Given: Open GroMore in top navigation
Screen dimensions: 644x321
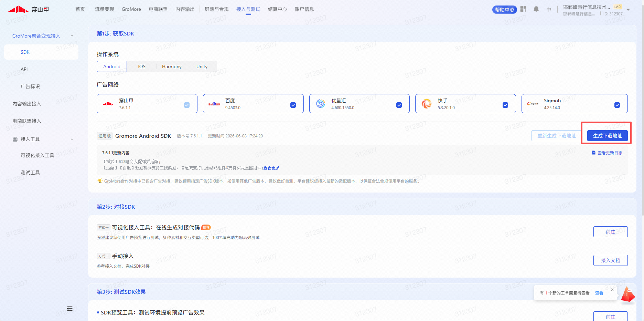Looking at the screenshot, I should 131,9.
